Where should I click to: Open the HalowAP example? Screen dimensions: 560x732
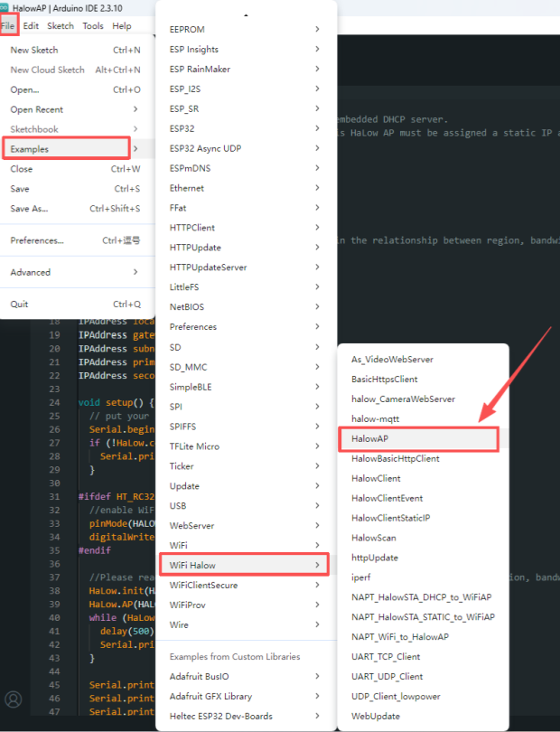(x=423, y=439)
